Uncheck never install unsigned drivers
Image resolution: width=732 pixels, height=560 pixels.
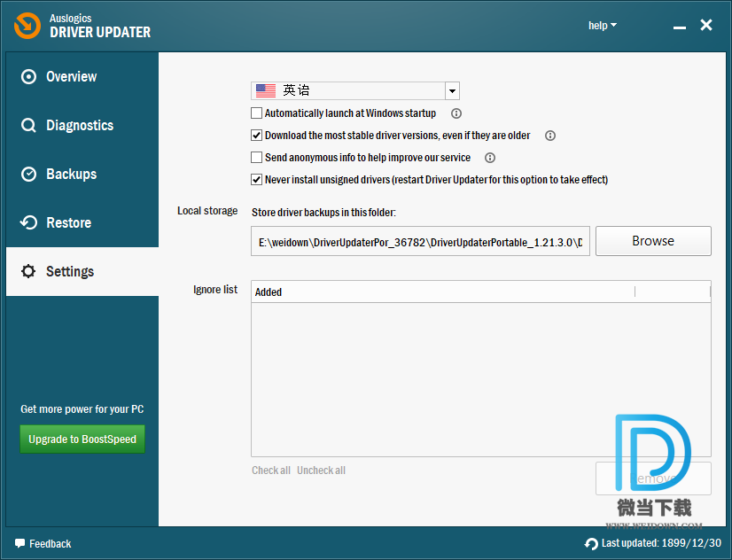click(x=256, y=180)
